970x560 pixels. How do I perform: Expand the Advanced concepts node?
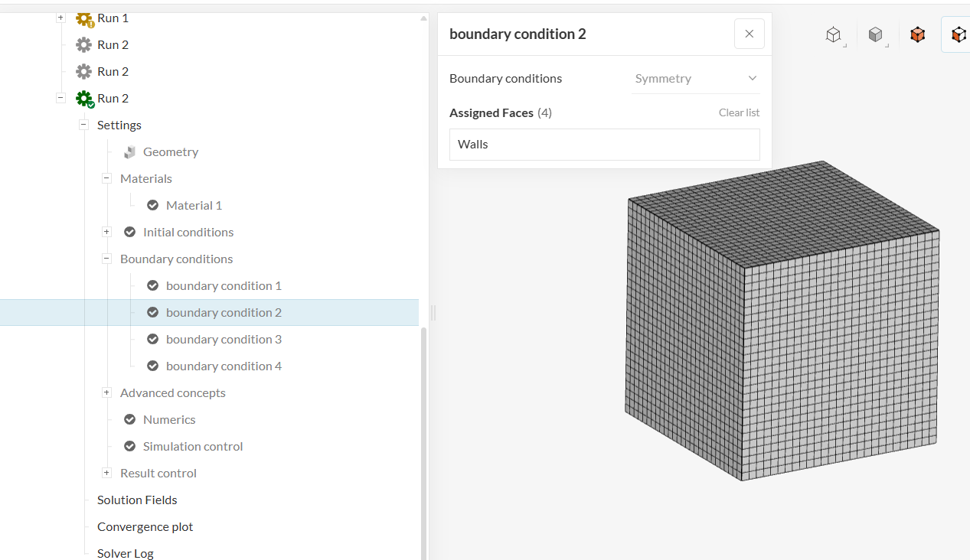pos(107,392)
